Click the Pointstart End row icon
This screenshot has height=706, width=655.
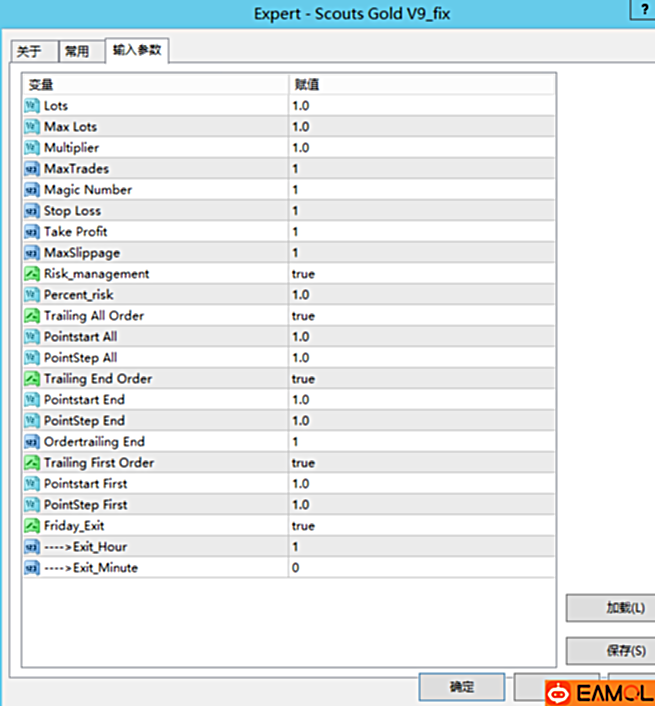point(32,400)
